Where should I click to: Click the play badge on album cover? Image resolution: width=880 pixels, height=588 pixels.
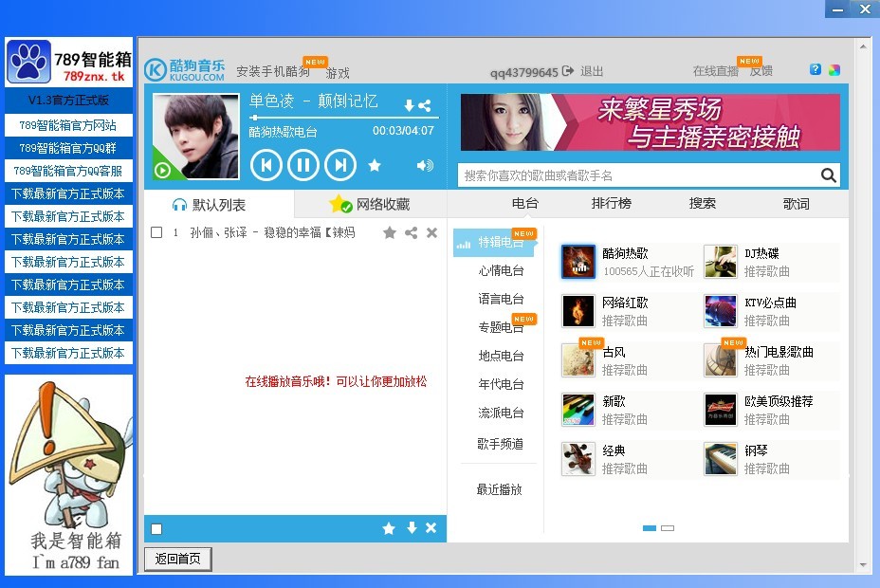(x=163, y=170)
